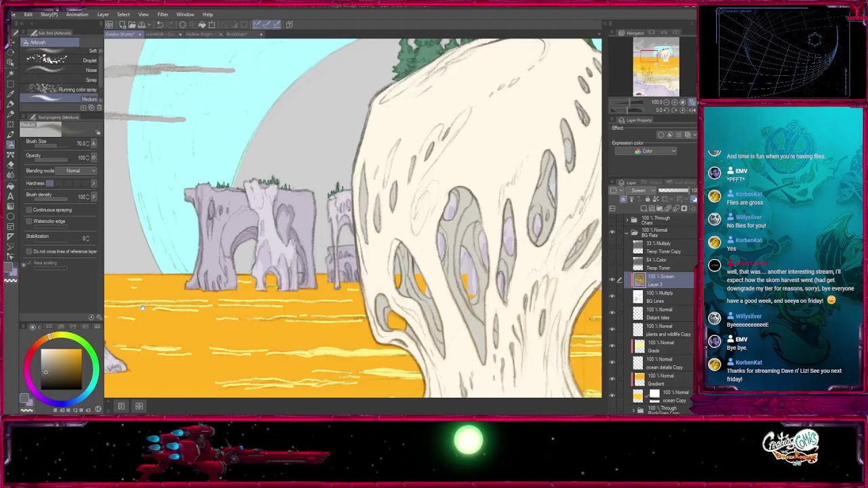This screenshot has height=488, width=868.
Task: Click the Redo arrow in command bar
Action: point(170,24)
